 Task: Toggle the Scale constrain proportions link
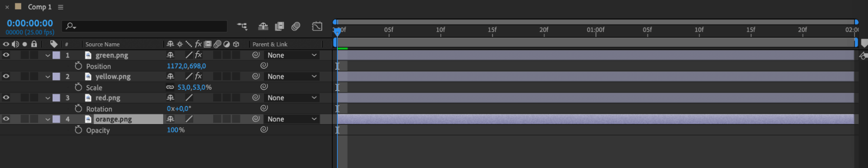[x=170, y=87]
